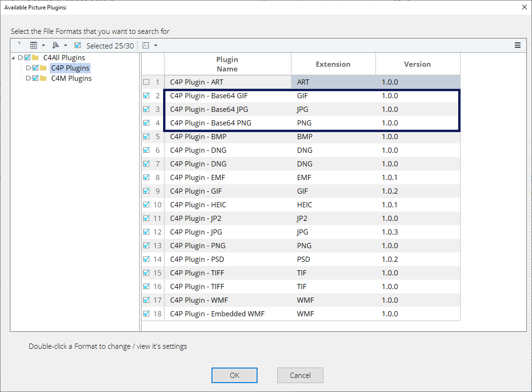Select the "C4P Plugin - BMP" name
The height and width of the screenshot is (392, 532).
click(x=198, y=136)
